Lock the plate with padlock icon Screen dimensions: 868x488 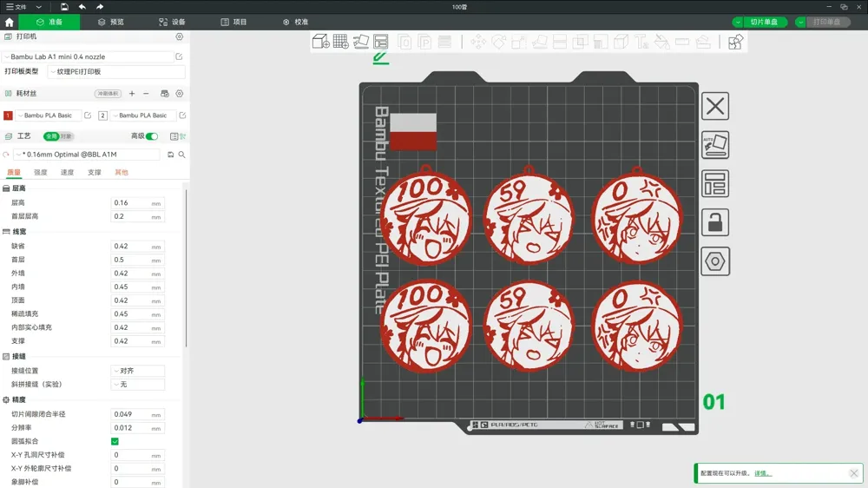point(715,222)
